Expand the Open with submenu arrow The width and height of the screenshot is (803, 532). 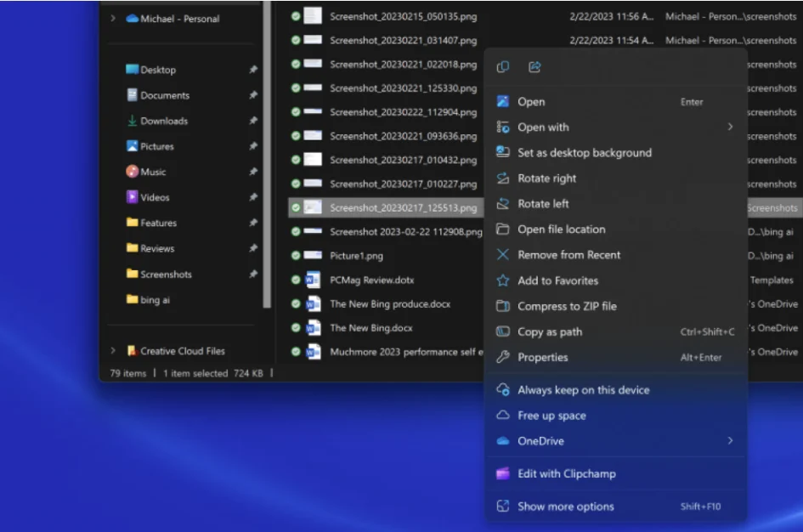pyautogui.click(x=730, y=127)
